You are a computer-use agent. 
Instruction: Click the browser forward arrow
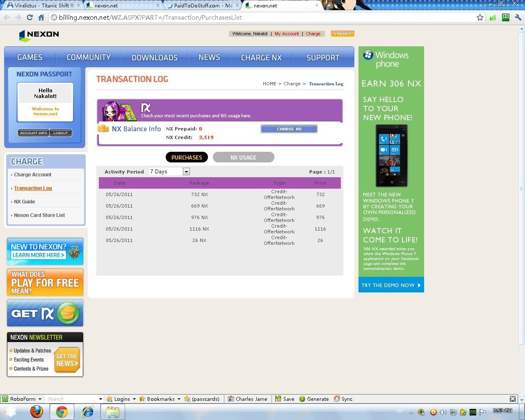18,17
